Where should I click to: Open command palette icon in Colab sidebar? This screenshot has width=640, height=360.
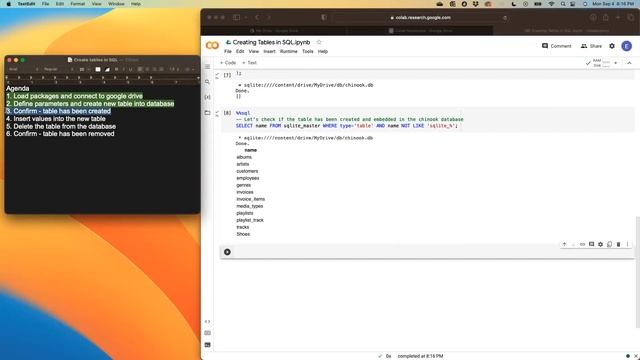point(207,333)
